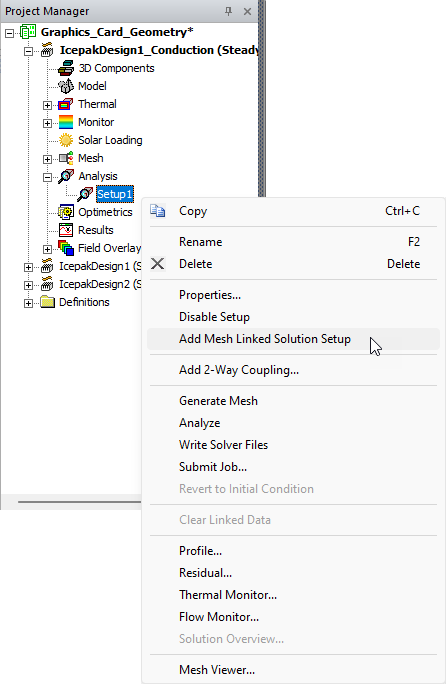Pin the Project Manager panel
This screenshot has width=446, height=684.
228,11
